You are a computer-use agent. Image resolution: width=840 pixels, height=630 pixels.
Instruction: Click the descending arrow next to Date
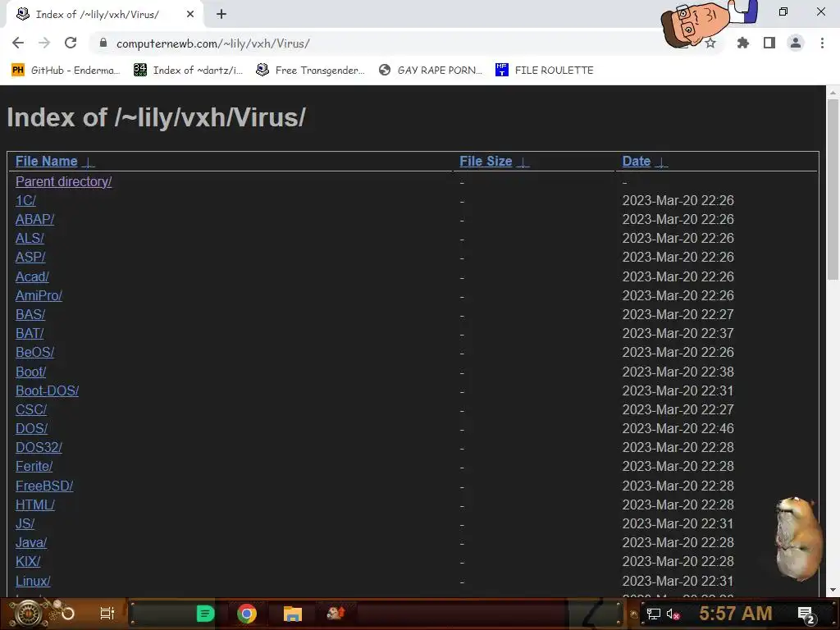[662, 162]
